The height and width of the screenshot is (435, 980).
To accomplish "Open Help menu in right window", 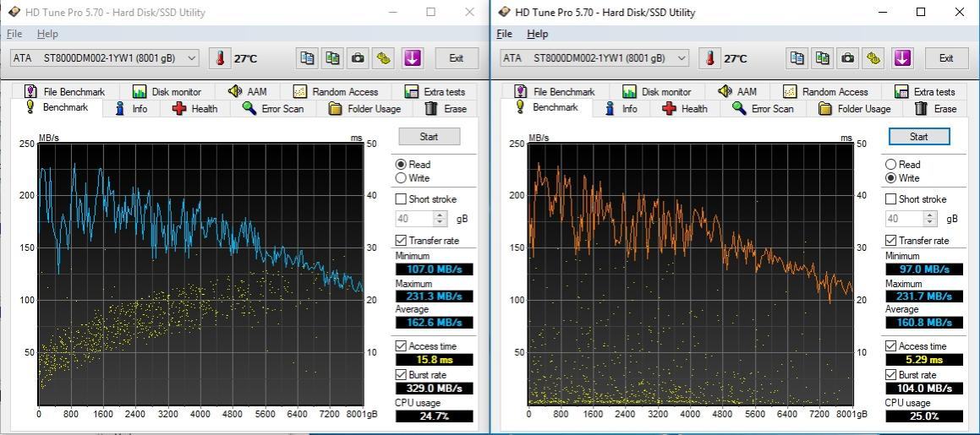I will click(x=538, y=34).
